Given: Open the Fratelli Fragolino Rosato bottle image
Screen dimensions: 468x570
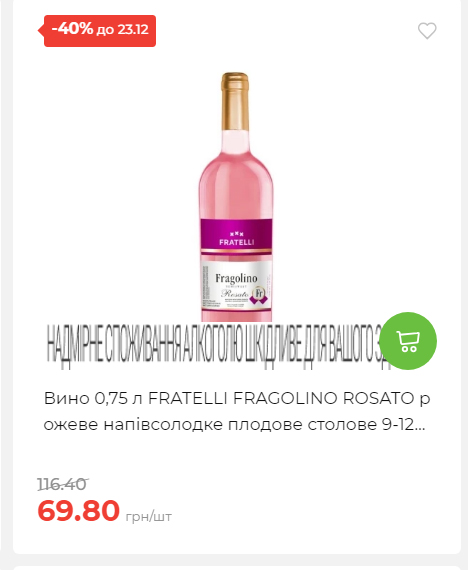Looking at the screenshot, I should click(x=236, y=197).
